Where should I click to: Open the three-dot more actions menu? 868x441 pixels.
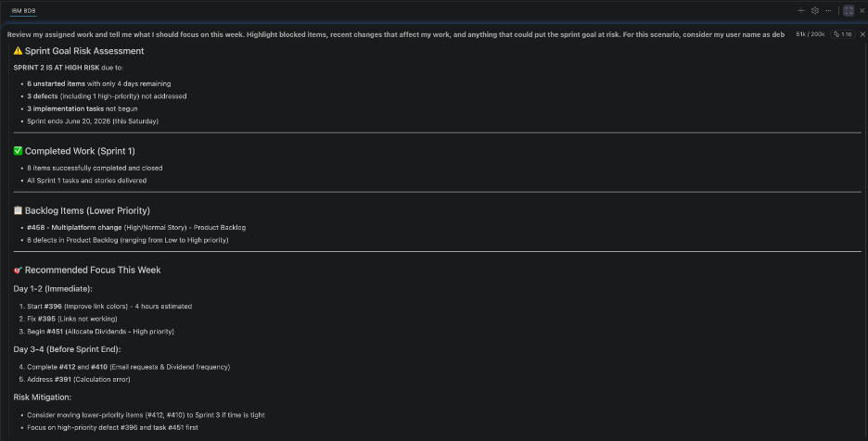(x=828, y=10)
